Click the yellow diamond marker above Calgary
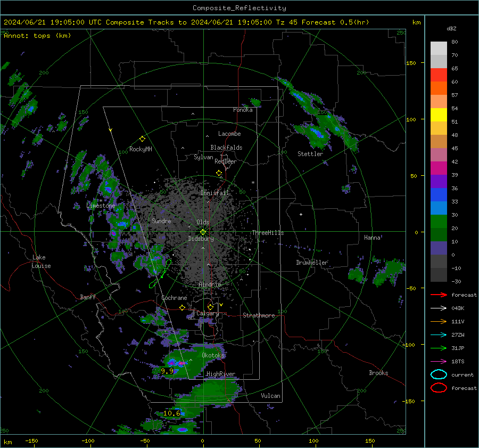This screenshot has height=448, width=479. (x=210, y=307)
